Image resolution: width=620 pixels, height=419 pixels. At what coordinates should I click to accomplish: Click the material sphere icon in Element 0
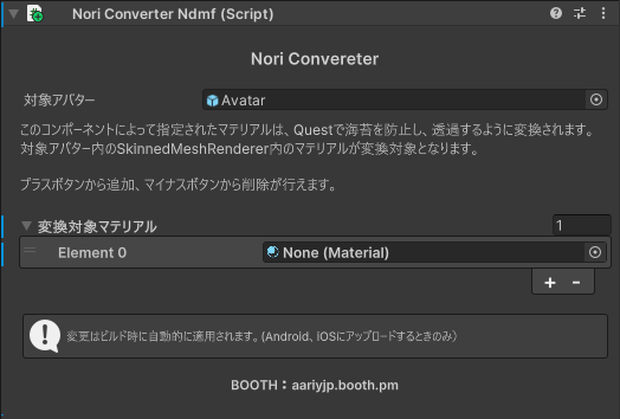coord(273,252)
